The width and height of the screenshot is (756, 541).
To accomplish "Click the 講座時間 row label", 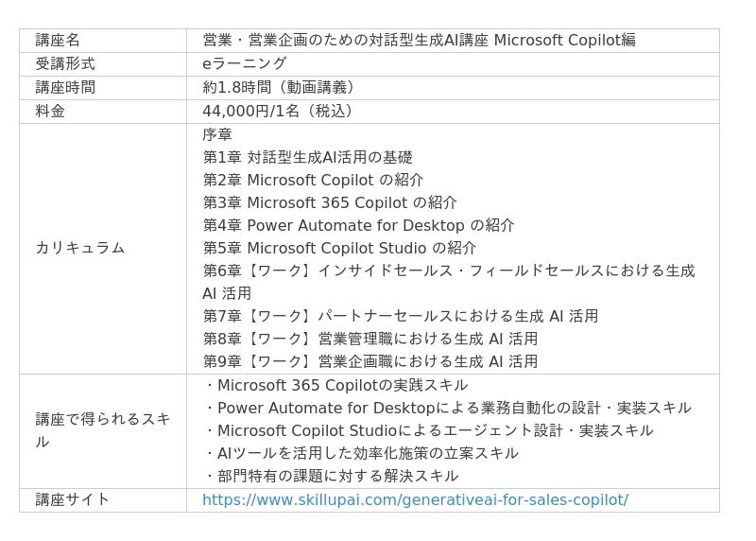I will pos(65,87).
